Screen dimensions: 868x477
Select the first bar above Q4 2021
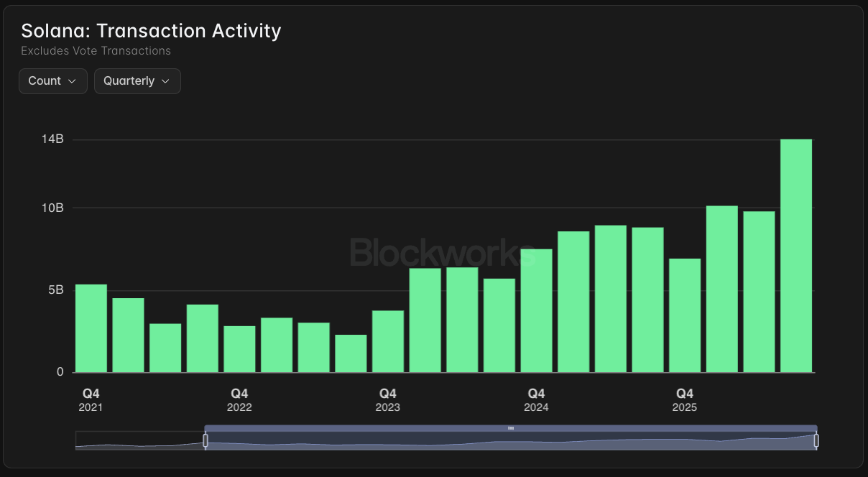[91, 328]
